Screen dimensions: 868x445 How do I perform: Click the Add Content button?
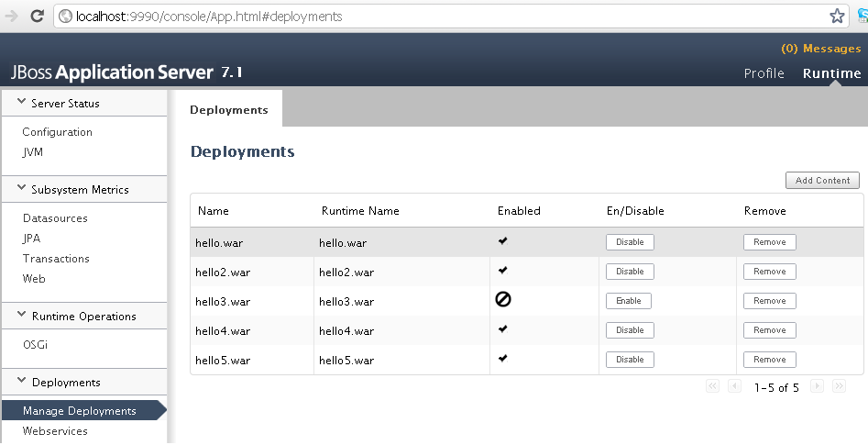tap(822, 181)
